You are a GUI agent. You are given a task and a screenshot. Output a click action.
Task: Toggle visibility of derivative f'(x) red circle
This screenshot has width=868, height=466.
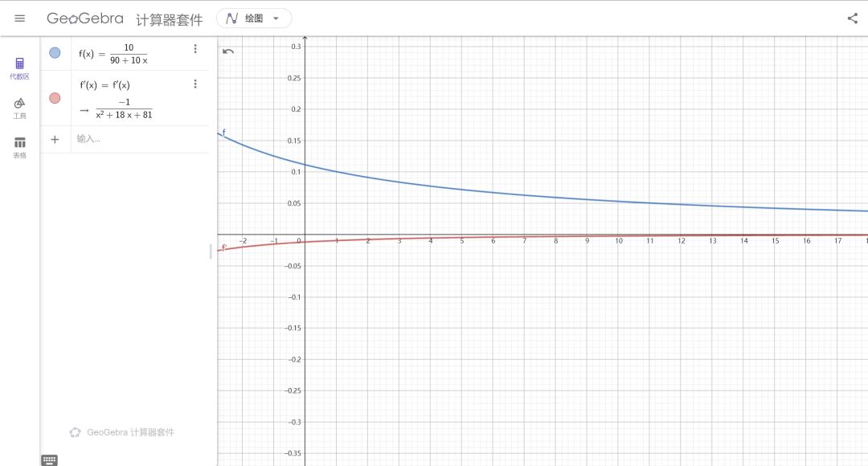click(x=55, y=98)
